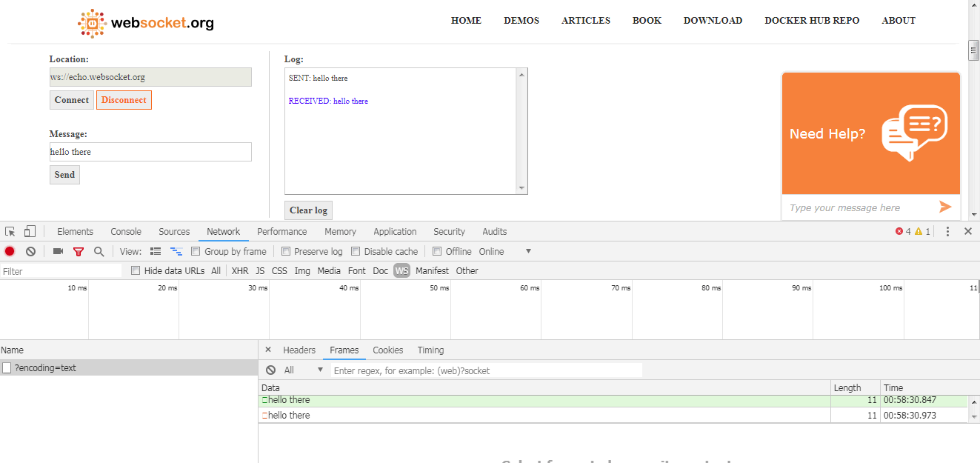Screen dimensions: 980x463
Task: Open the Headers tab
Action: (299, 350)
